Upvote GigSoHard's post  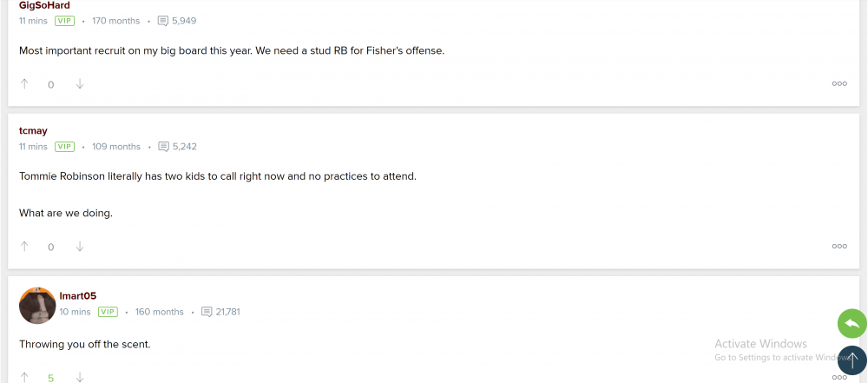[24, 84]
